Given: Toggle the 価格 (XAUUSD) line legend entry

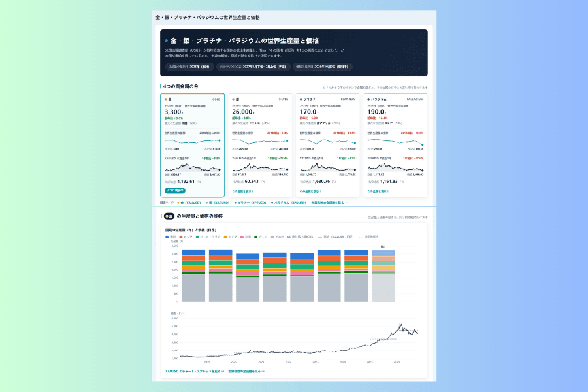Looking at the screenshot, I should [336, 237].
